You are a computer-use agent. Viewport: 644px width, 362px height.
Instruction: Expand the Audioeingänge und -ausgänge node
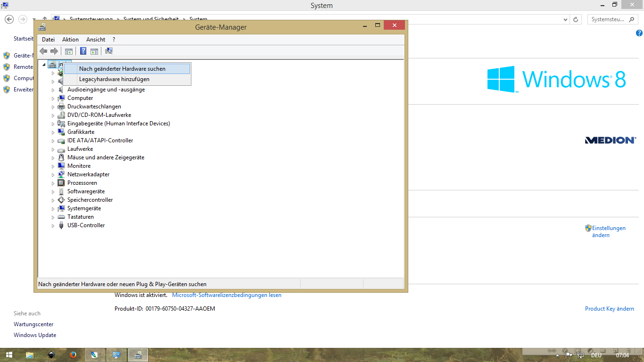click(53, 90)
